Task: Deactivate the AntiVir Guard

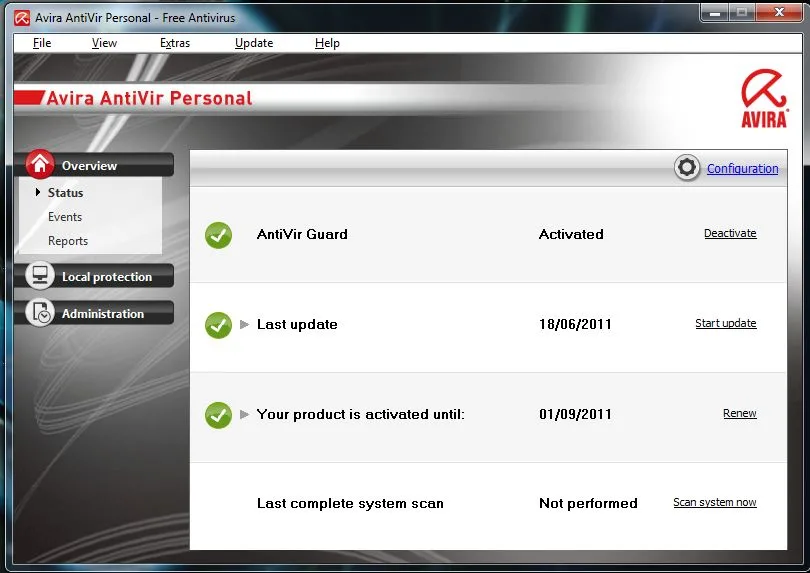Action: click(x=730, y=233)
